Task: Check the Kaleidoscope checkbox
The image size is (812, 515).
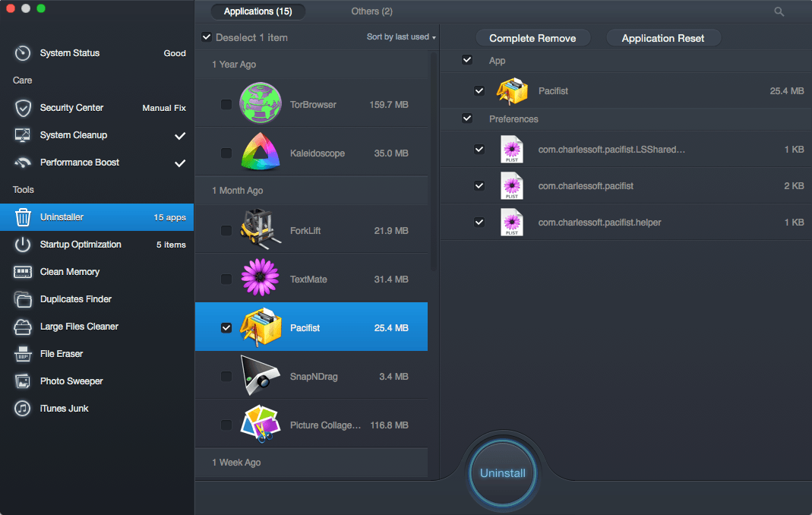Action: [226, 153]
